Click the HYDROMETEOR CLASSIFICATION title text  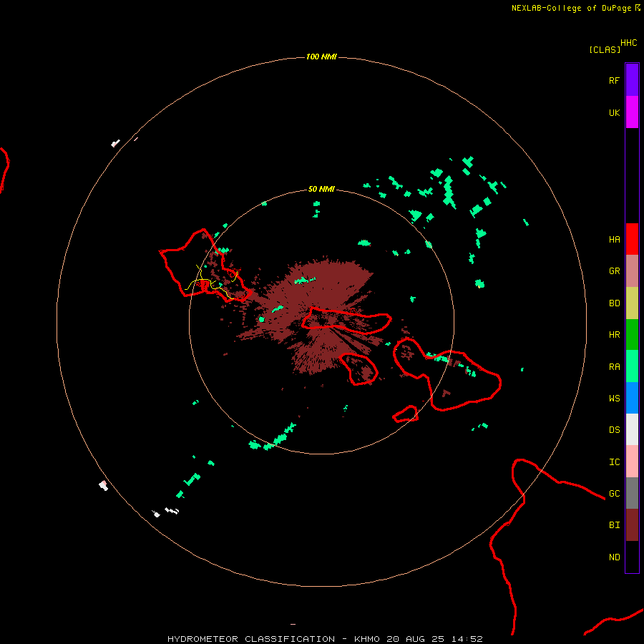tap(251, 639)
